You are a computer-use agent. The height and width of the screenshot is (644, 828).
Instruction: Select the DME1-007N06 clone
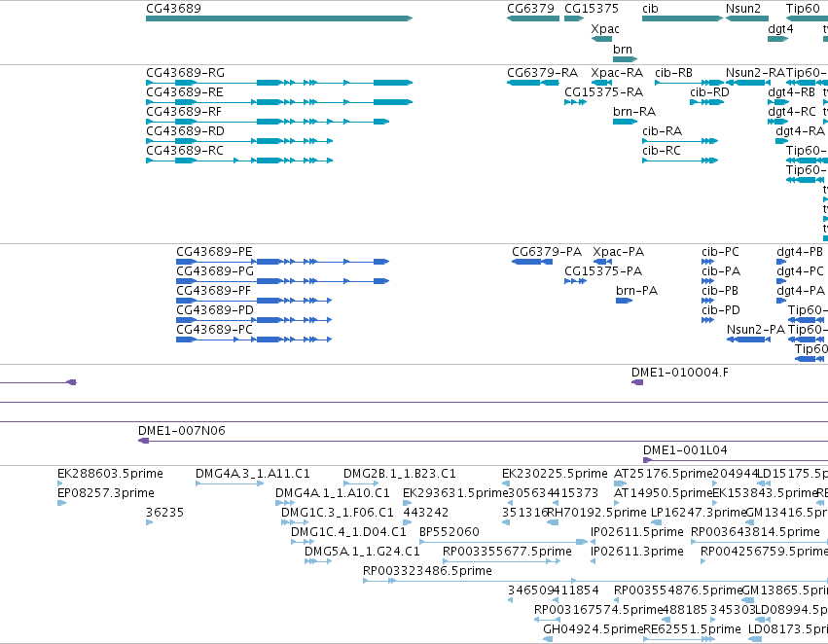click(483, 441)
